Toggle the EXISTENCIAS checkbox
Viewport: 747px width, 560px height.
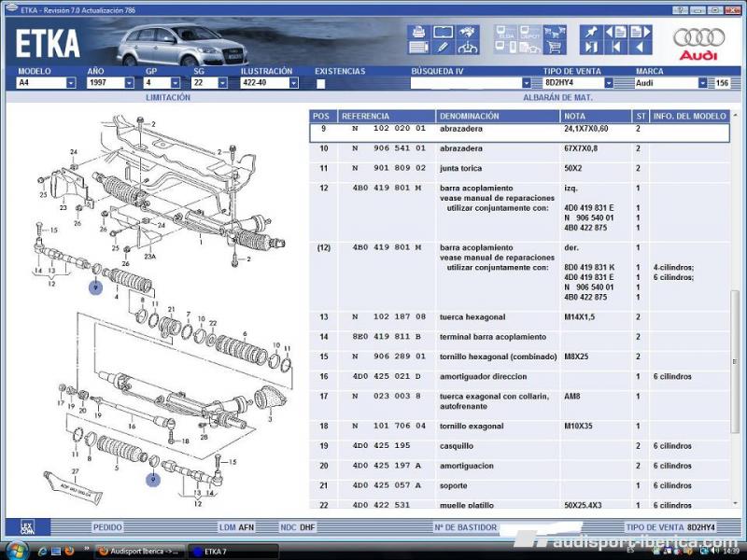click(321, 83)
